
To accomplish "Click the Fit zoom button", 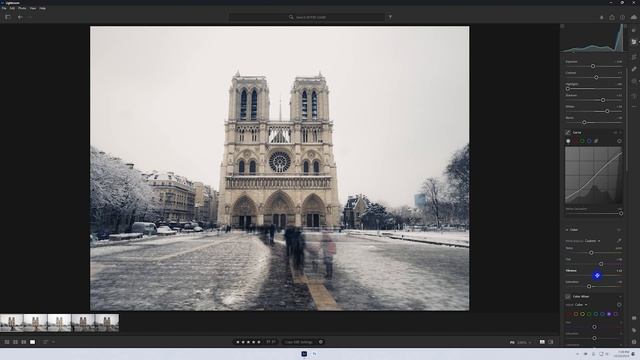I will [512, 342].
